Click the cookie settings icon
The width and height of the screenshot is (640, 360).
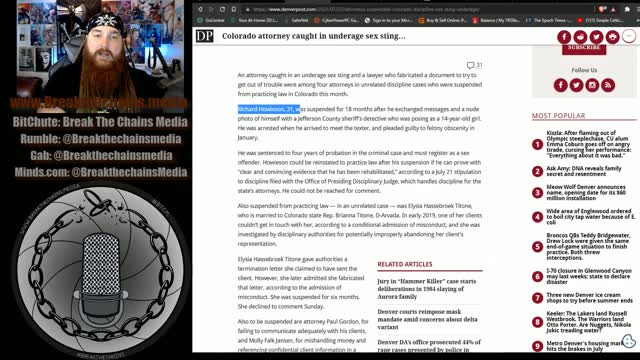click(x=629, y=341)
